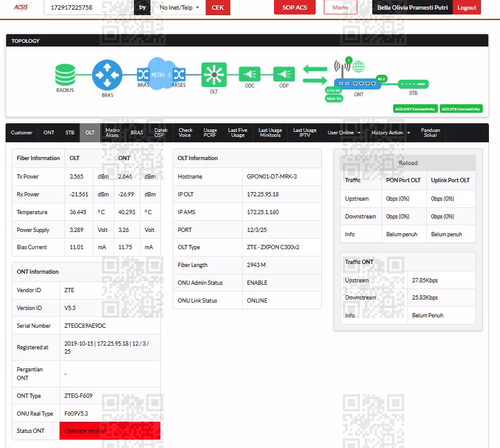The width and height of the screenshot is (500, 448).
Task: Click the green traffic arrows icon
Action: coord(315,75)
